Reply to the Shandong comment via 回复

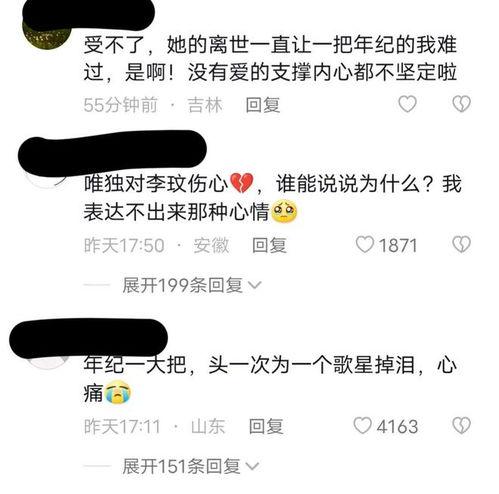[266, 426]
